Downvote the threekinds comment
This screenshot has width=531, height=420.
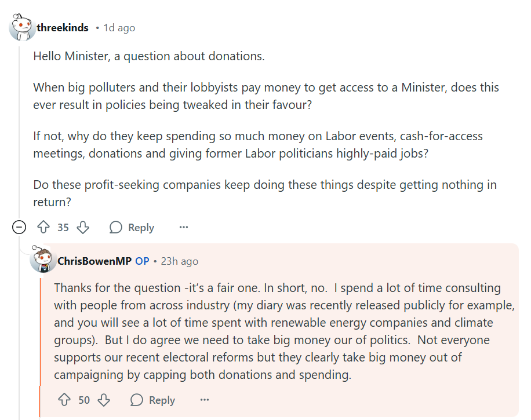click(83, 227)
